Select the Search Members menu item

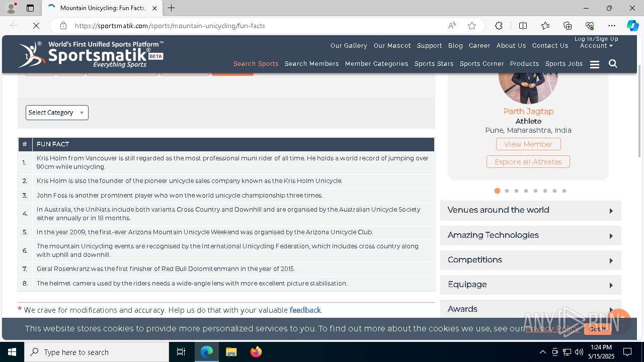[311, 64]
